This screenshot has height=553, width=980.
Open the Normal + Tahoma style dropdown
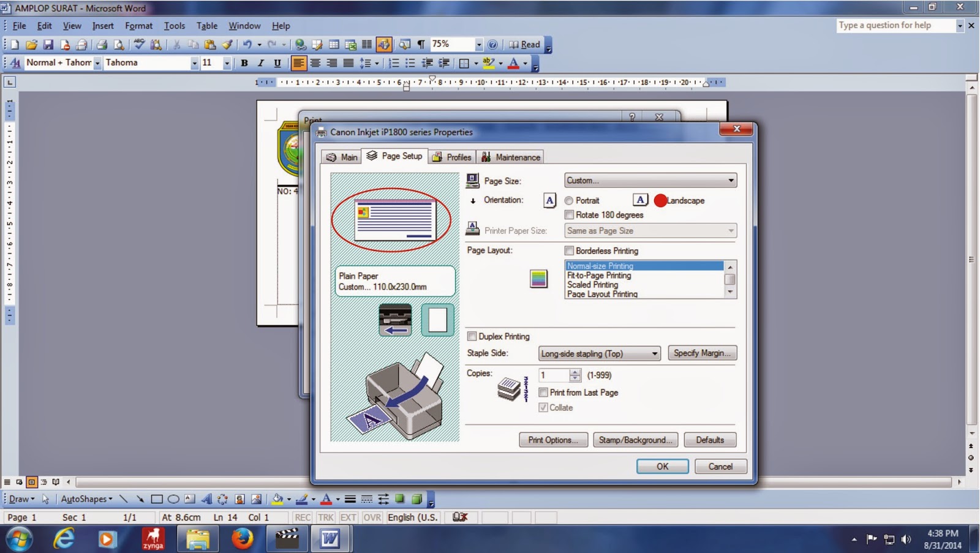pos(97,63)
